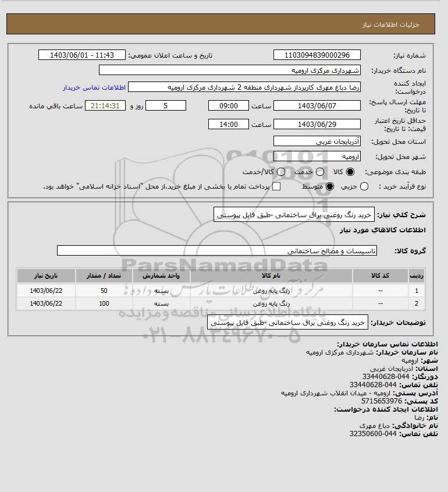The width and height of the screenshot is (448, 492).
Task: Click the واحد شمارش column header
Action: point(161,276)
